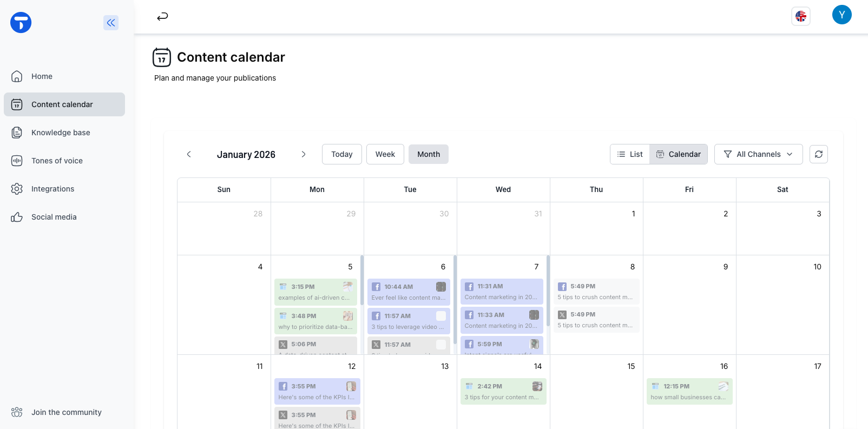Expand the All Channels filter dropdown

(x=759, y=154)
